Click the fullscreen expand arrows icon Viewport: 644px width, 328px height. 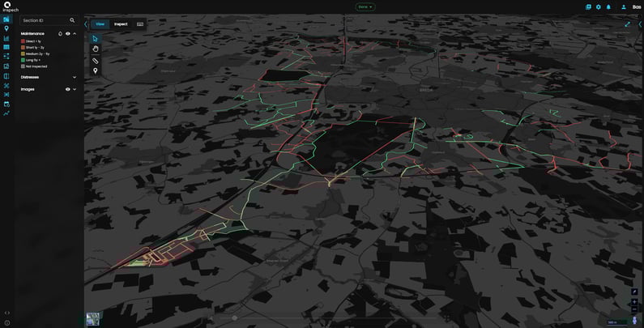(x=627, y=24)
